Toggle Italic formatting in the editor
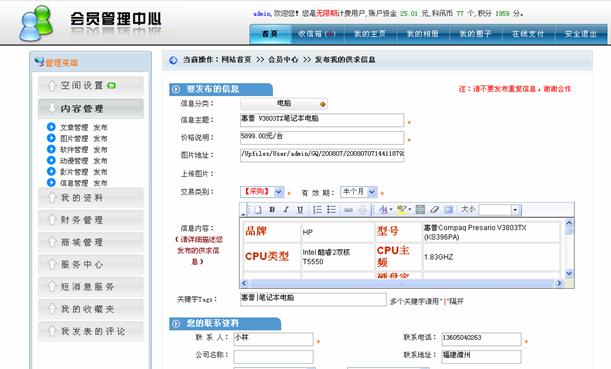611x369 pixels. point(286,210)
